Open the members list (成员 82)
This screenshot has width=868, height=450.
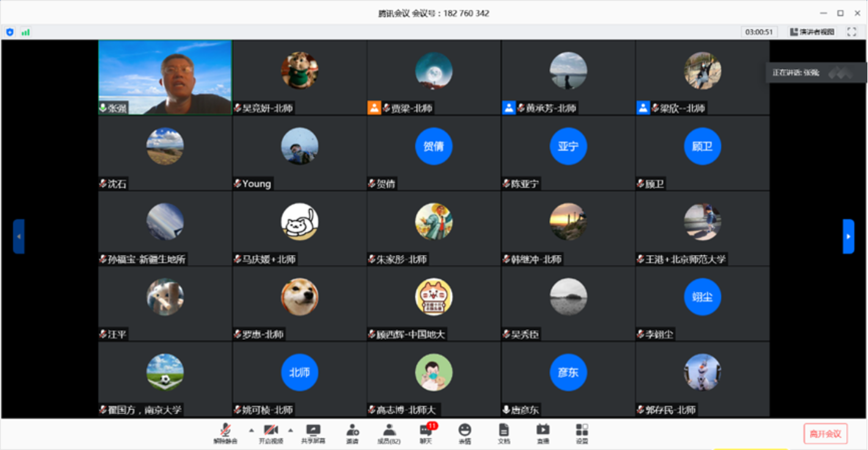pos(388,432)
